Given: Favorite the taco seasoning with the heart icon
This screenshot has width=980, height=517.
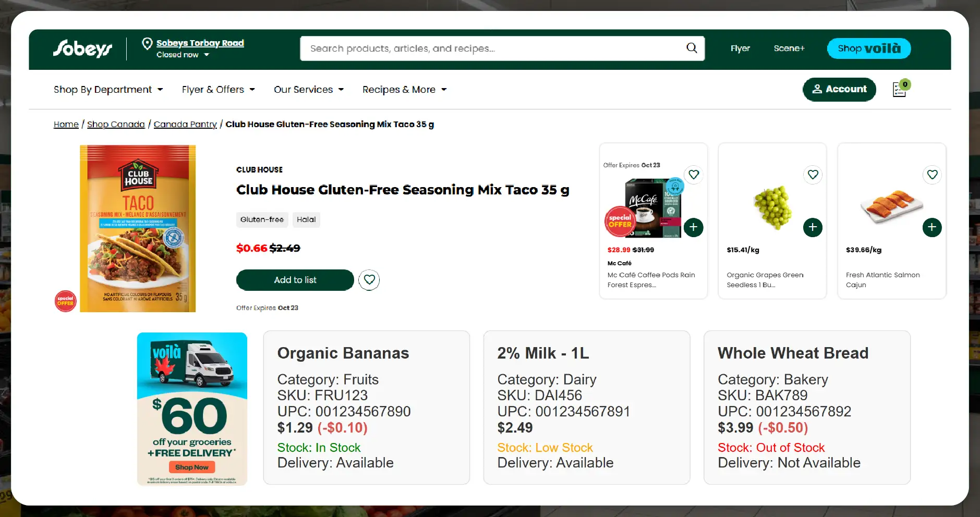Looking at the screenshot, I should [369, 280].
